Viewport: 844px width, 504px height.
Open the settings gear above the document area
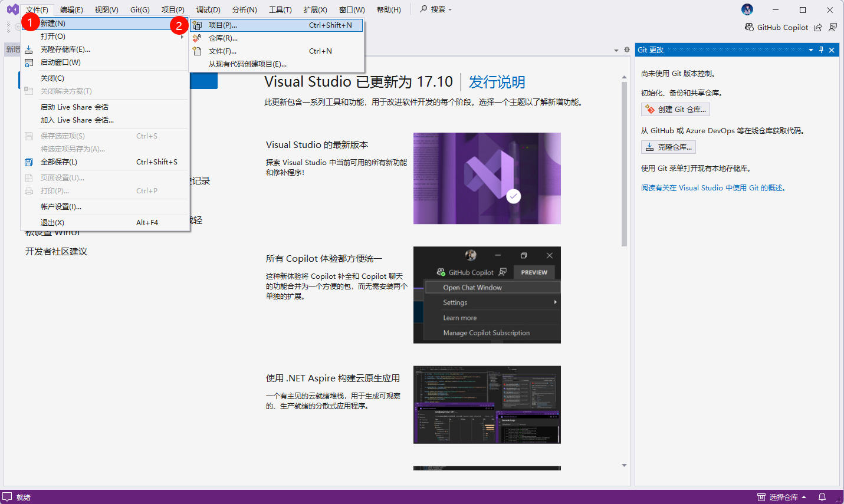pos(626,50)
